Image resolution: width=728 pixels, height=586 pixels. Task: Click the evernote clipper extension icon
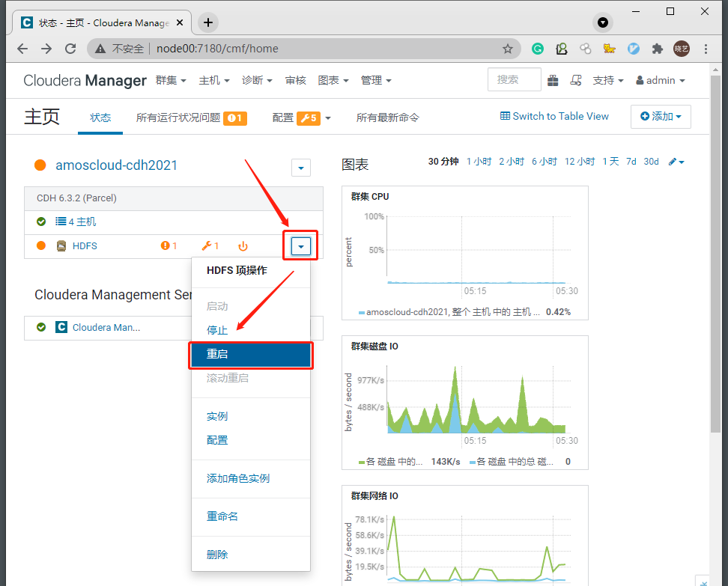pyautogui.click(x=561, y=49)
